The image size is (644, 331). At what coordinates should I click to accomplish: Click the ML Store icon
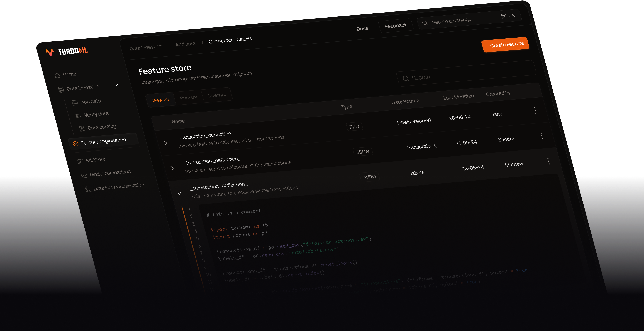(x=80, y=161)
